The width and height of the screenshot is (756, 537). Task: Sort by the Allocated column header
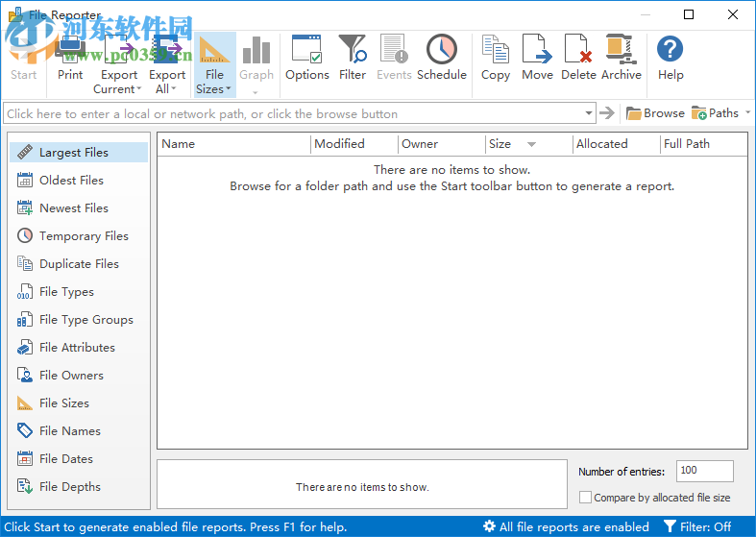coord(616,144)
